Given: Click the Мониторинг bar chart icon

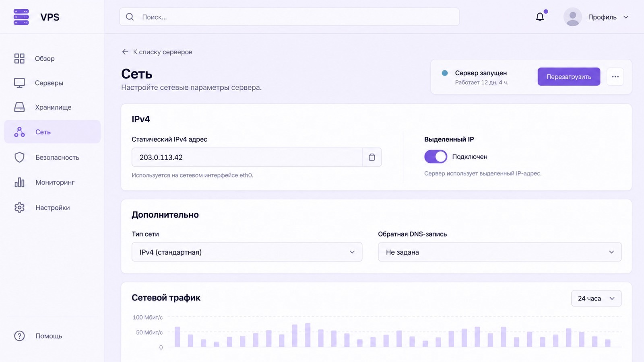Looking at the screenshot, I should click(x=19, y=182).
